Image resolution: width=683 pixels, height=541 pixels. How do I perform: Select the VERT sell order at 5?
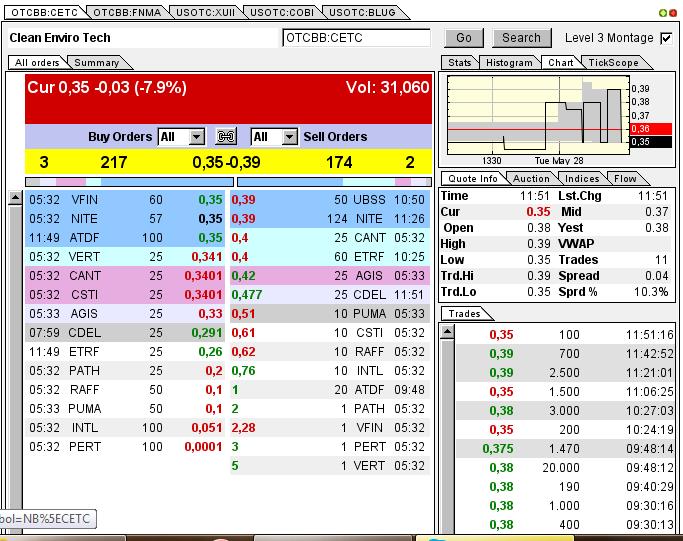330,466
